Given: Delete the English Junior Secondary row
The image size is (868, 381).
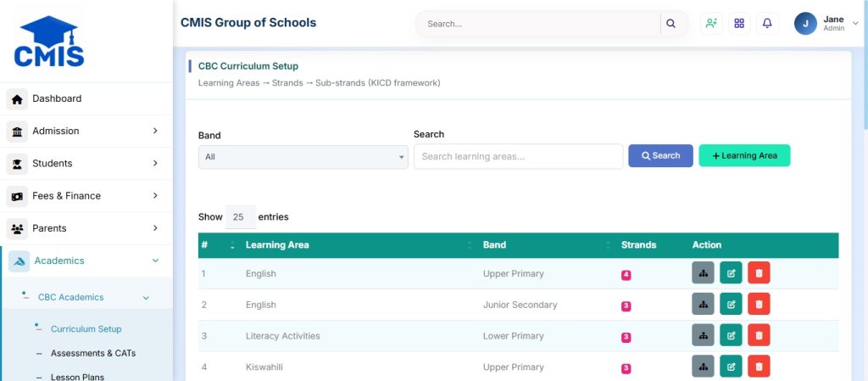Looking at the screenshot, I should pos(759,304).
